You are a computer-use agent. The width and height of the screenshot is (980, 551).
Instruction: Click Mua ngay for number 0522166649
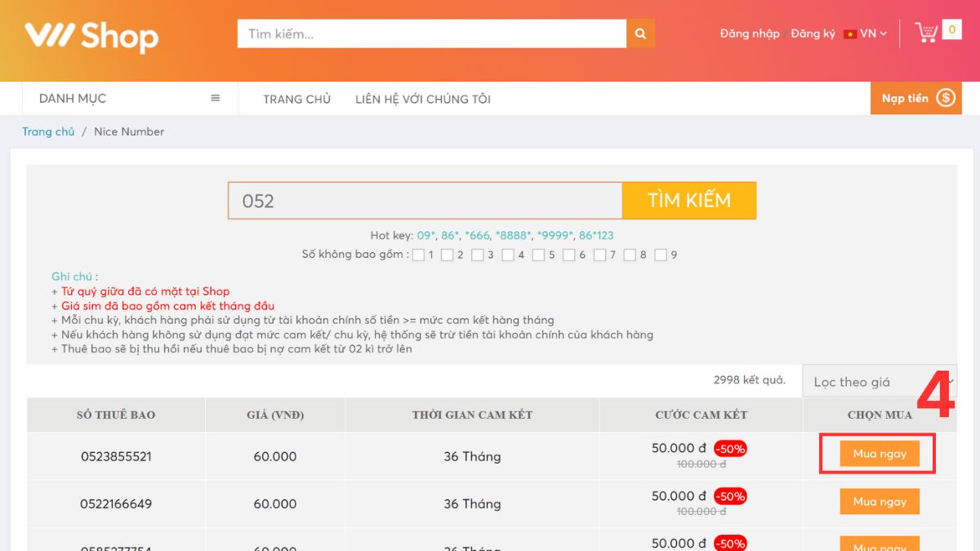click(880, 501)
